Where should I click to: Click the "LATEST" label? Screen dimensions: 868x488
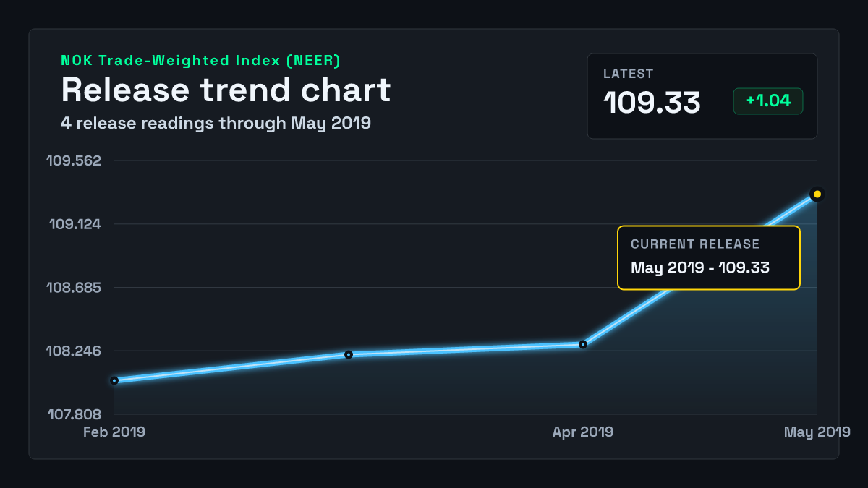coord(629,74)
